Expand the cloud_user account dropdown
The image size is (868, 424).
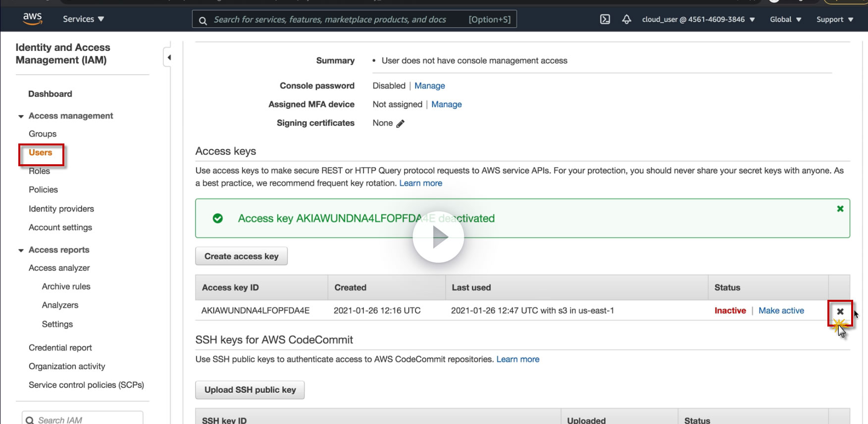[698, 19]
